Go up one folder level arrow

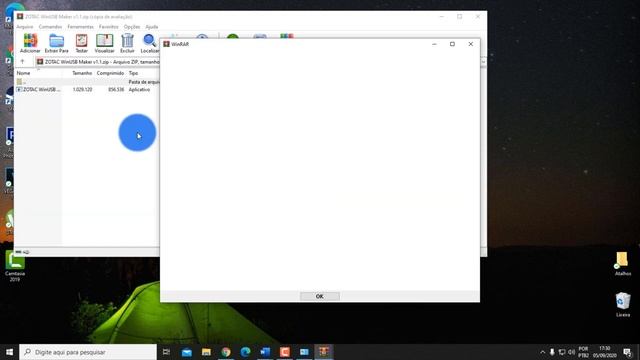(x=22, y=62)
